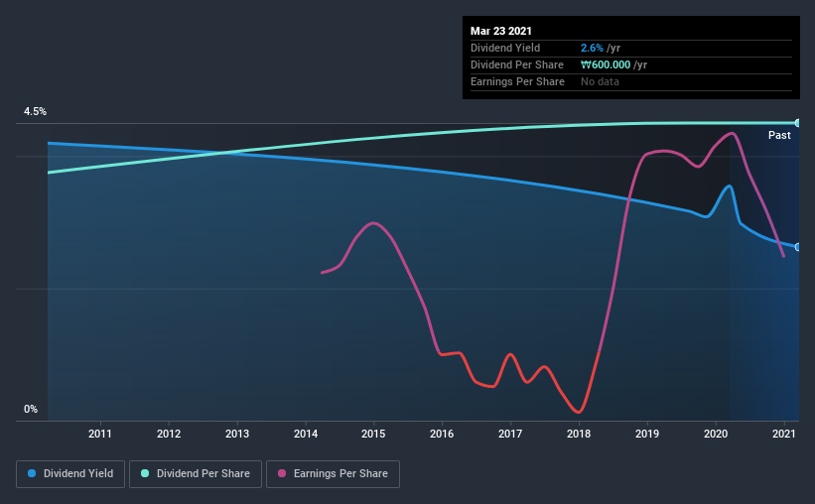Viewport: 815px width, 504px height.
Task: Select the 2011 label on the x-axis
Action: point(100,434)
